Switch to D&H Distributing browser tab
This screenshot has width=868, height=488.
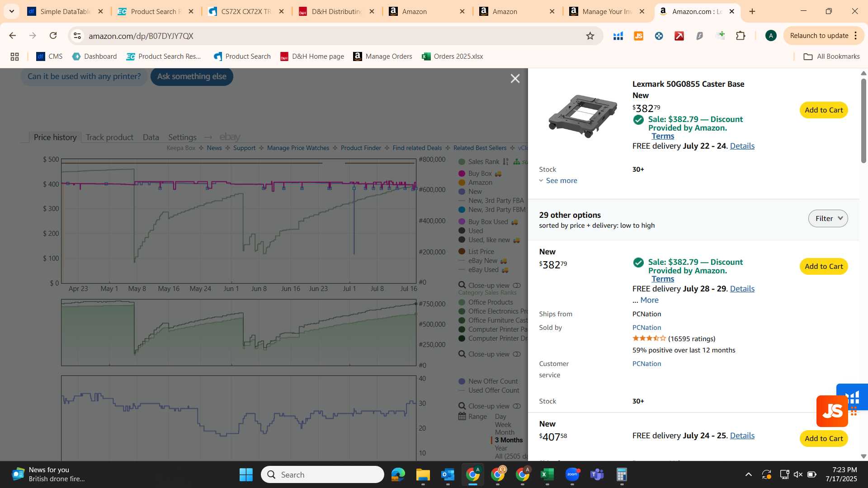point(336,11)
